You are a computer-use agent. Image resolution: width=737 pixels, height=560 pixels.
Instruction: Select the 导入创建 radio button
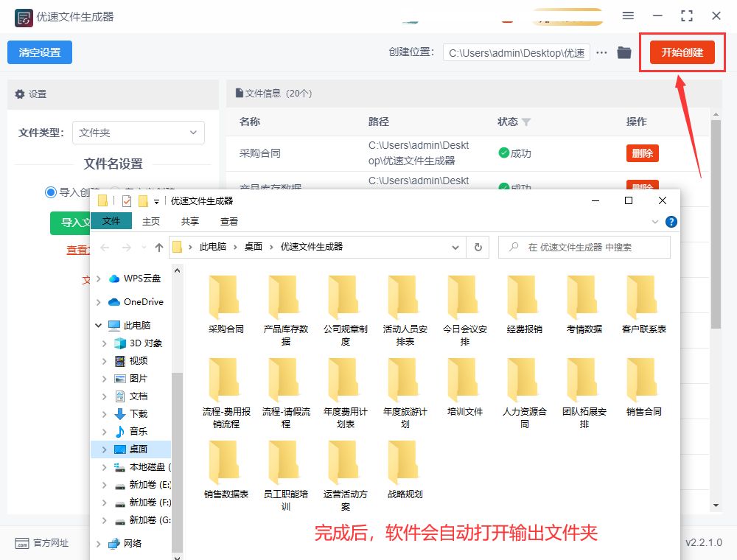point(51,192)
